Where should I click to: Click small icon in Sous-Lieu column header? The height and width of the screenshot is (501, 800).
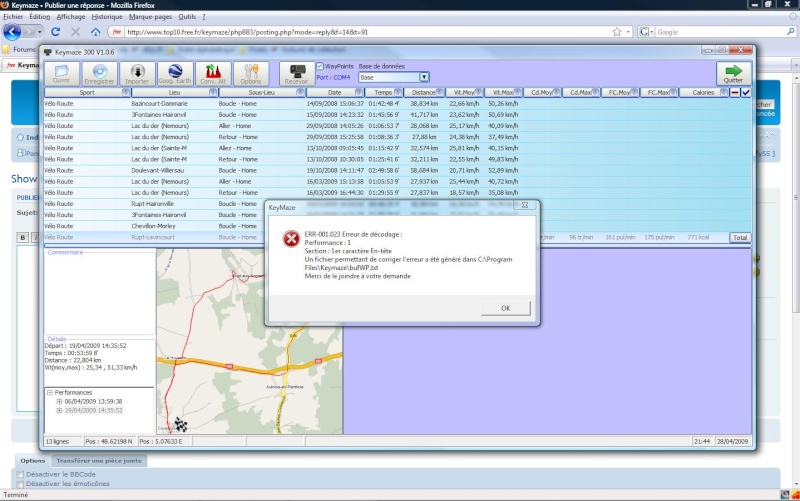pyautogui.click(x=300, y=92)
